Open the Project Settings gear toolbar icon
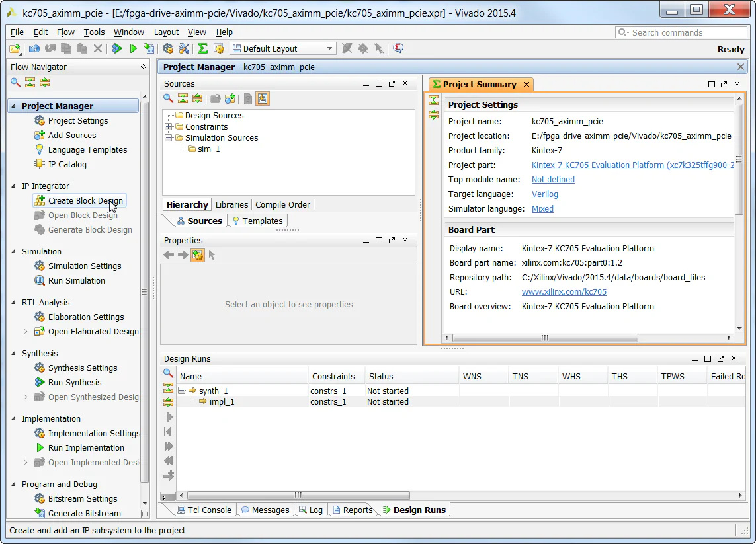The width and height of the screenshot is (756, 544). pos(167,48)
